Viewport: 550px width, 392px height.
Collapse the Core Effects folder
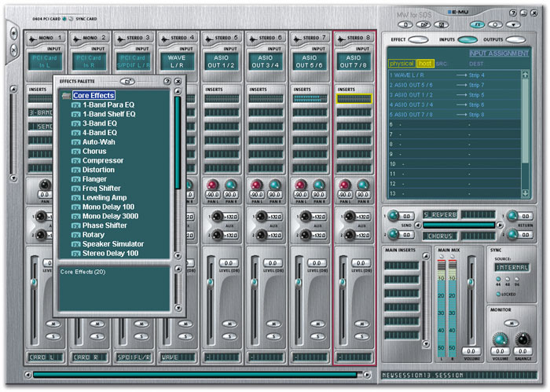coord(66,96)
